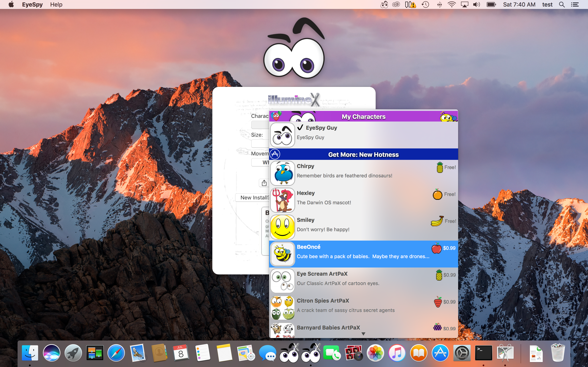Open the Help menu
Viewport: 588px width, 367px height.
coord(56,5)
